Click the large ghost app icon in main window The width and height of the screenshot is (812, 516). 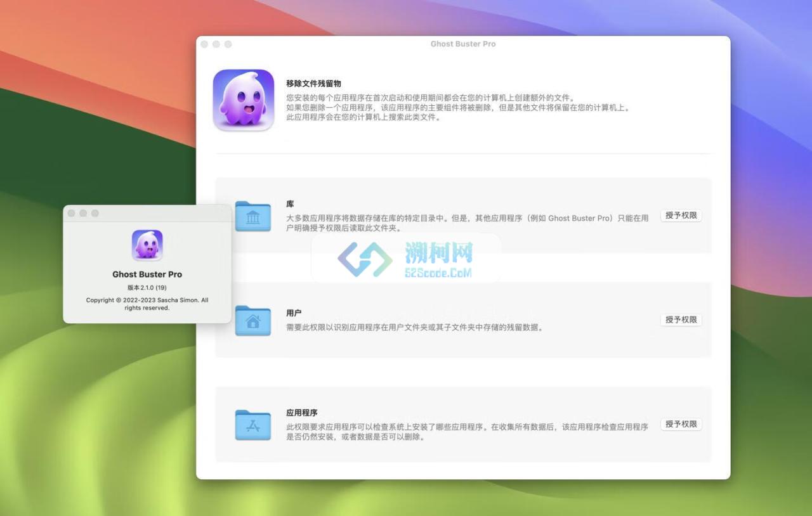coord(244,100)
